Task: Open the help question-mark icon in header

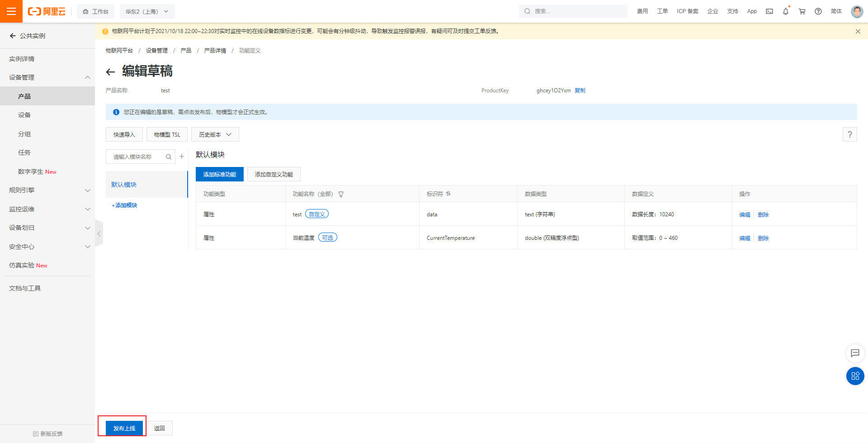Action: coord(818,11)
